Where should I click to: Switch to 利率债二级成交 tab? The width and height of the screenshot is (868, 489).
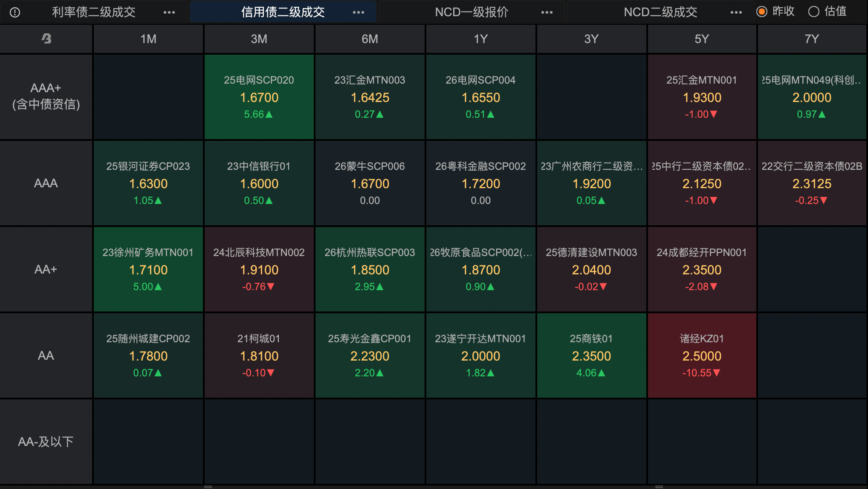[94, 12]
